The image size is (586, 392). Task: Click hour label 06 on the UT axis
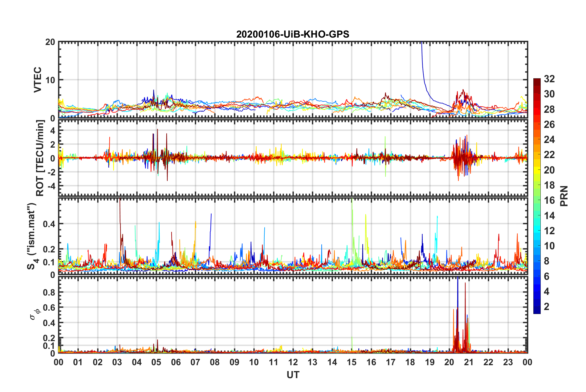coord(176,362)
